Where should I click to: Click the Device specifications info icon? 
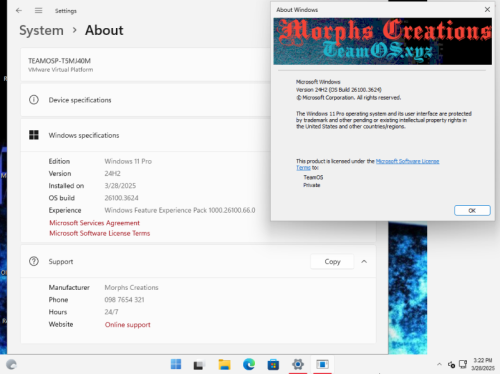pyautogui.click(x=34, y=100)
